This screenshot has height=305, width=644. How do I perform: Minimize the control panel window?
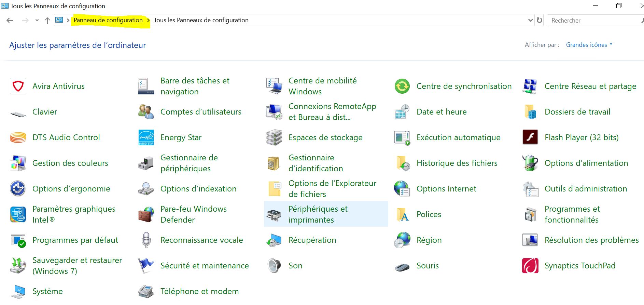pos(595,6)
